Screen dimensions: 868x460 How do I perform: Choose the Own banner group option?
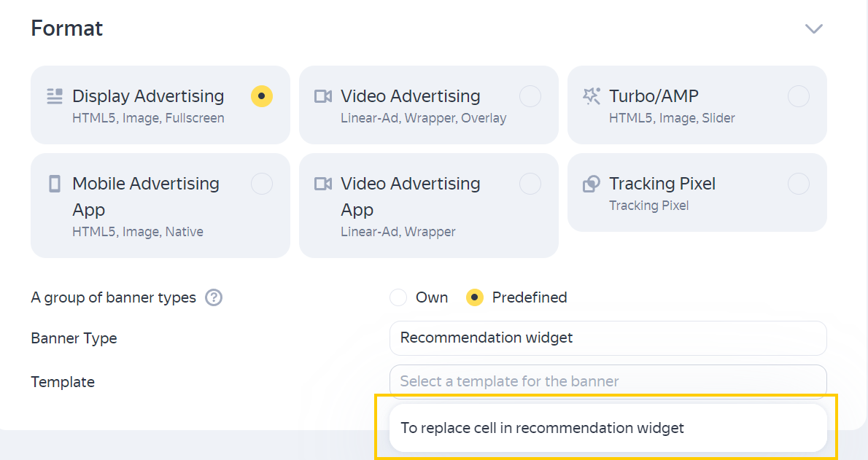pos(398,297)
